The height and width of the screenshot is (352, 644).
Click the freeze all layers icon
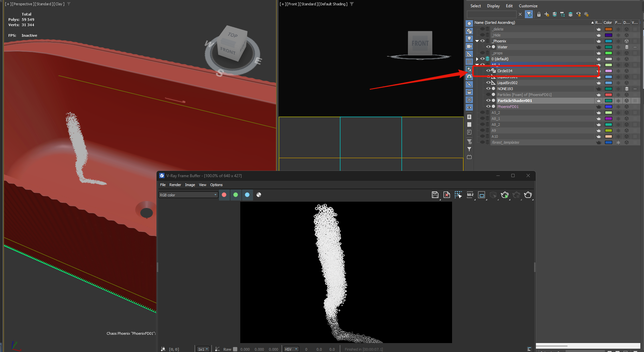coord(586,14)
